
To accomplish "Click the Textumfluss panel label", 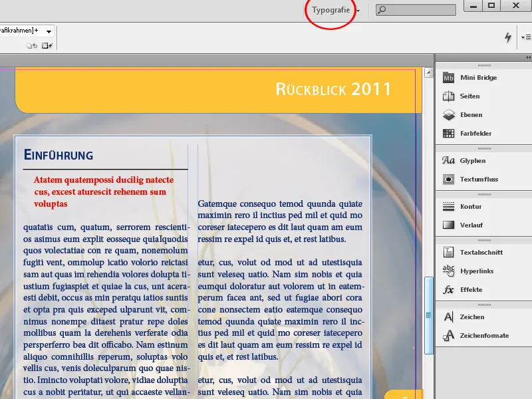I will coord(479,180).
